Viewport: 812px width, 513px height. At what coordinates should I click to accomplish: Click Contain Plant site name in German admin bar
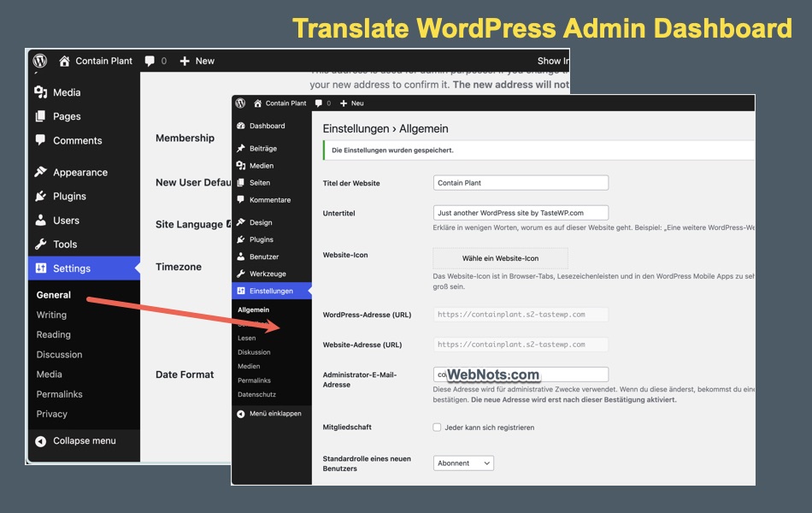(285, 103)
